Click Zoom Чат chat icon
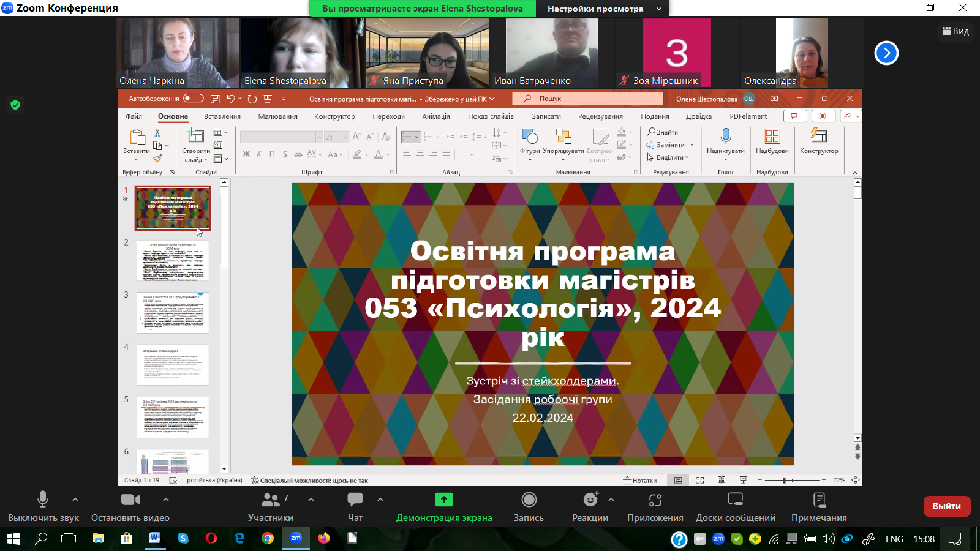The width and height of the screenshot is (980, 551). pos(355,500)
